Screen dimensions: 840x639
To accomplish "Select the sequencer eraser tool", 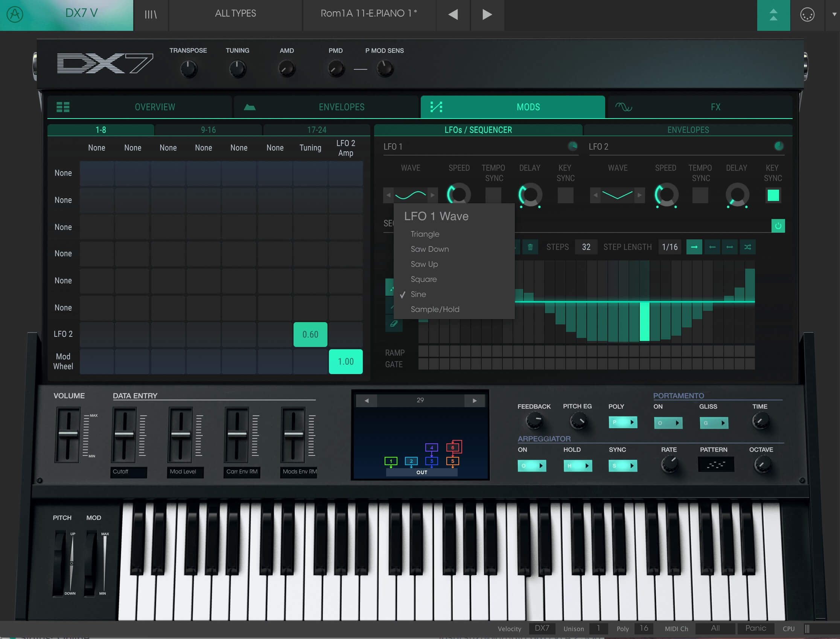I will (394, 324).
